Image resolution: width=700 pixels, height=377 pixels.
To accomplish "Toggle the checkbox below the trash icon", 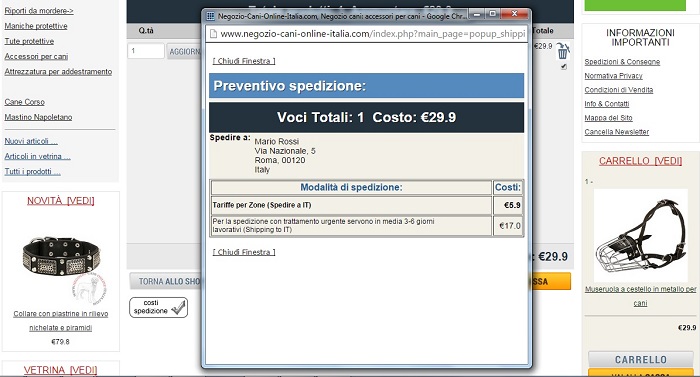I will click(563, 67).
